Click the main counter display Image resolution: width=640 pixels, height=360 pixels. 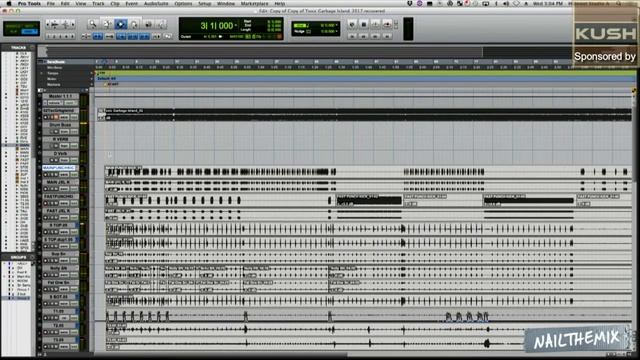tap(216, 26)
